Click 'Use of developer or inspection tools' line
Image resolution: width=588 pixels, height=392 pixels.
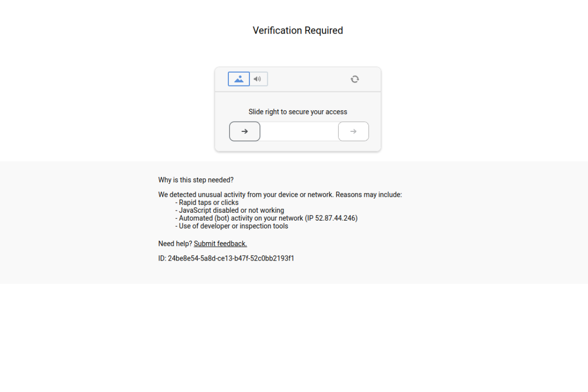coord(232,226)
